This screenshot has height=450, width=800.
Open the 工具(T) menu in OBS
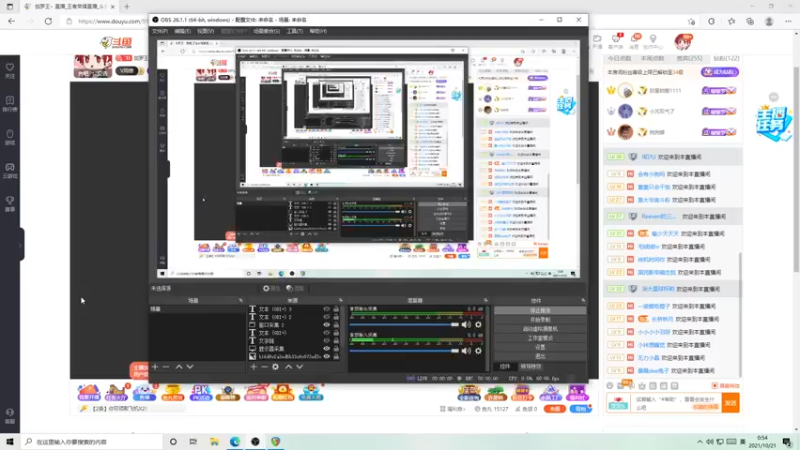click(x=294, y=31)
